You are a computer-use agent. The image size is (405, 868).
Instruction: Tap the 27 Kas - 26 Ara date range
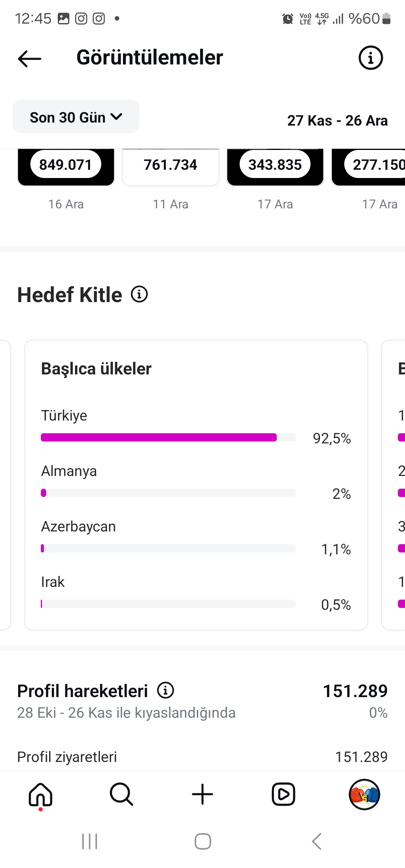tap(337, 121)
